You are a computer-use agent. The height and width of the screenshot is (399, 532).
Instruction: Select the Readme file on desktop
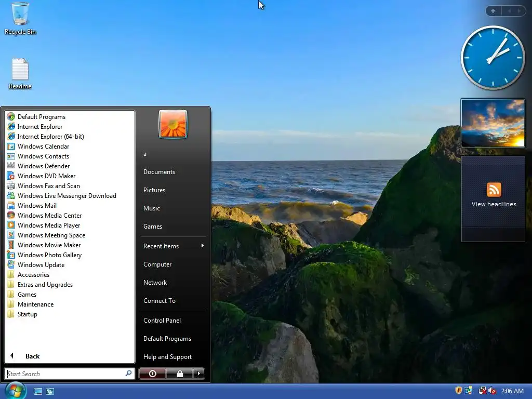(x=20, y=74)
